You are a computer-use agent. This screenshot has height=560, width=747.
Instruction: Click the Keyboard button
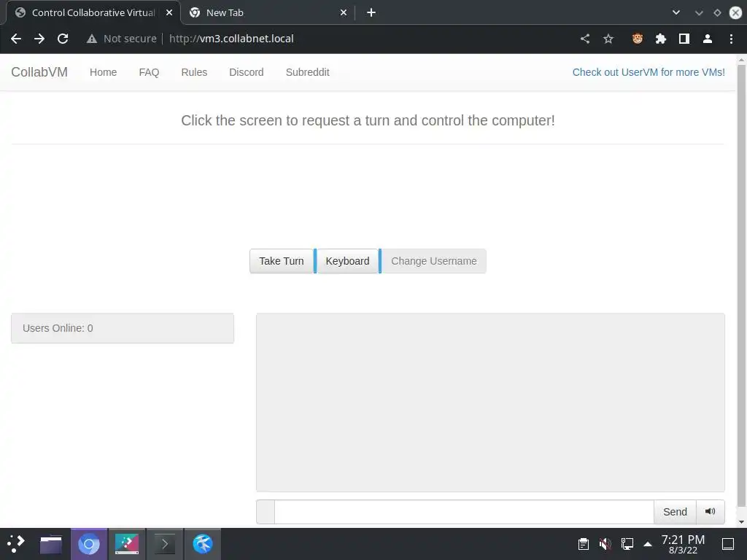click(x=347, y=261)
